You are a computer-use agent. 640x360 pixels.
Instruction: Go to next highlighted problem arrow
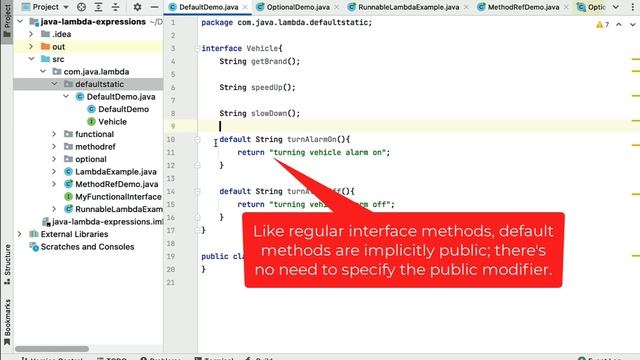click(632, 25)
